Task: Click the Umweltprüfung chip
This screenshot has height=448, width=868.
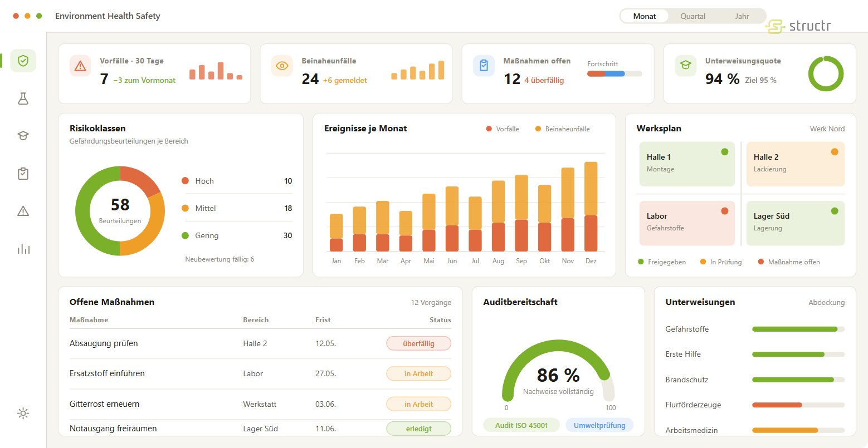Action: tap(599, 425)
